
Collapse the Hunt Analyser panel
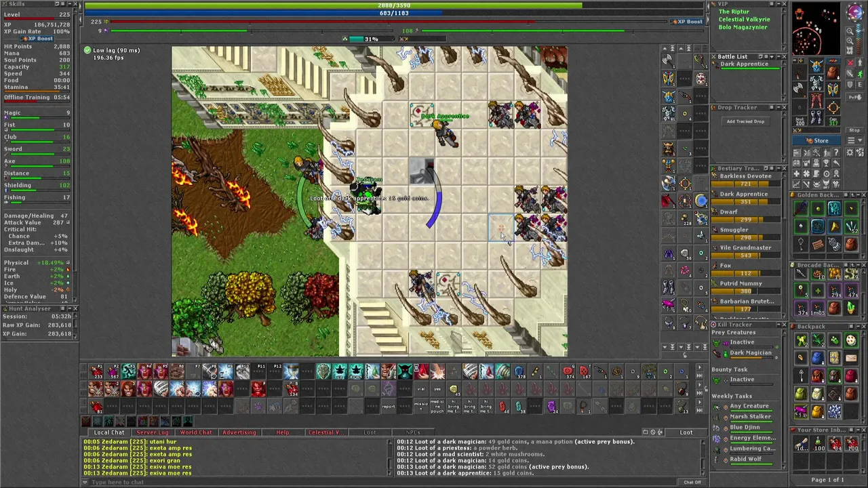tap(68, 308)
